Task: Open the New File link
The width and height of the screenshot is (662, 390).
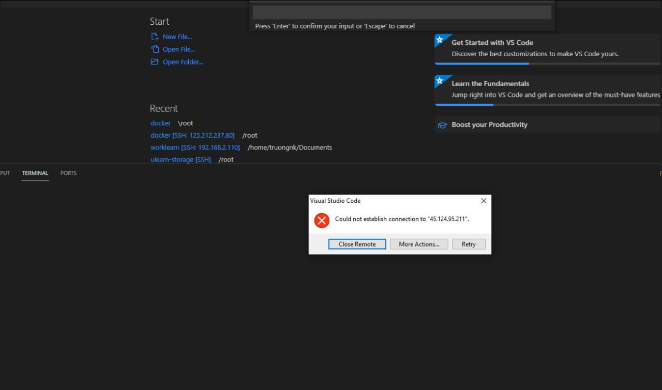Action: click(177, 37)
